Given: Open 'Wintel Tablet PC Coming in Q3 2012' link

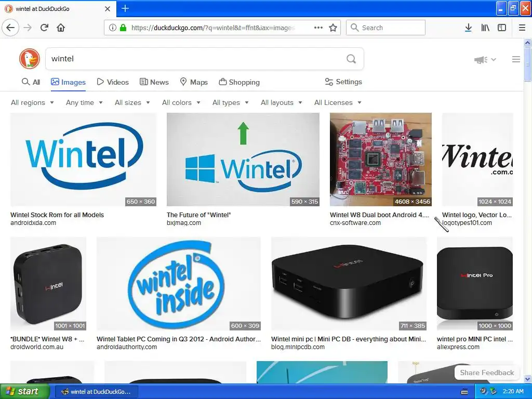Looking at the screenshot, I should click(x=179, y=339).
